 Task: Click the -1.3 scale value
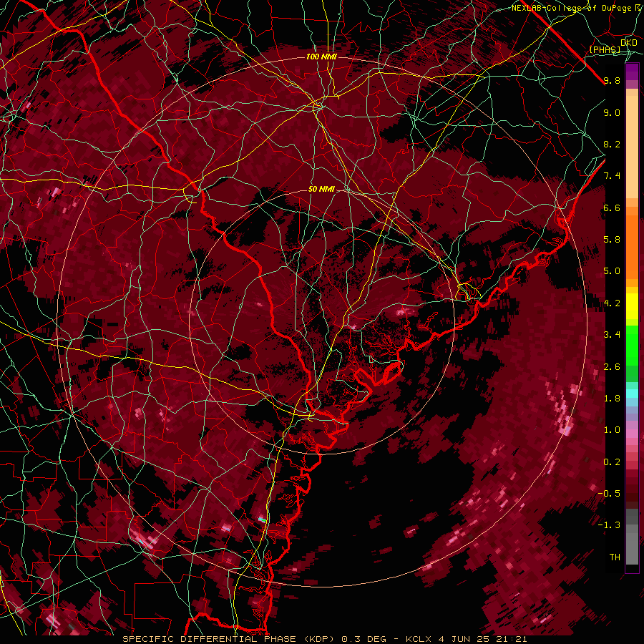[x=609, y=525]
